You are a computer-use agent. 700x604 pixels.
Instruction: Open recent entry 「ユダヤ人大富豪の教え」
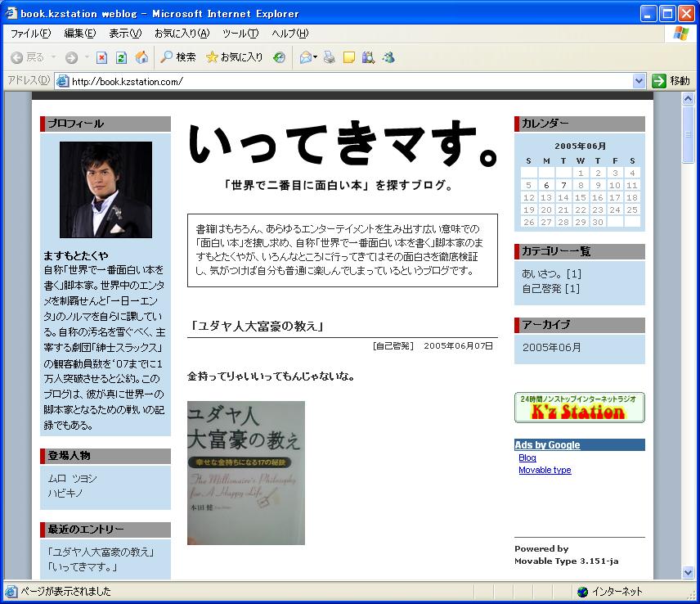(x=101, y=552)
